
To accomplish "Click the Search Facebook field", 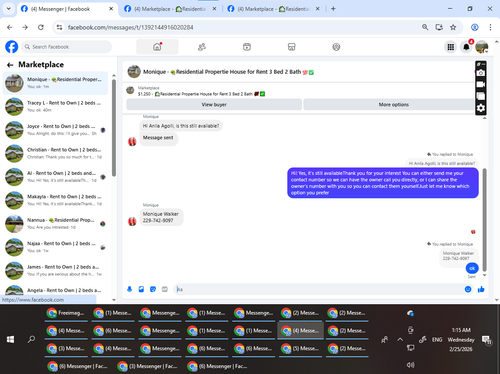I will coord(67,47).
